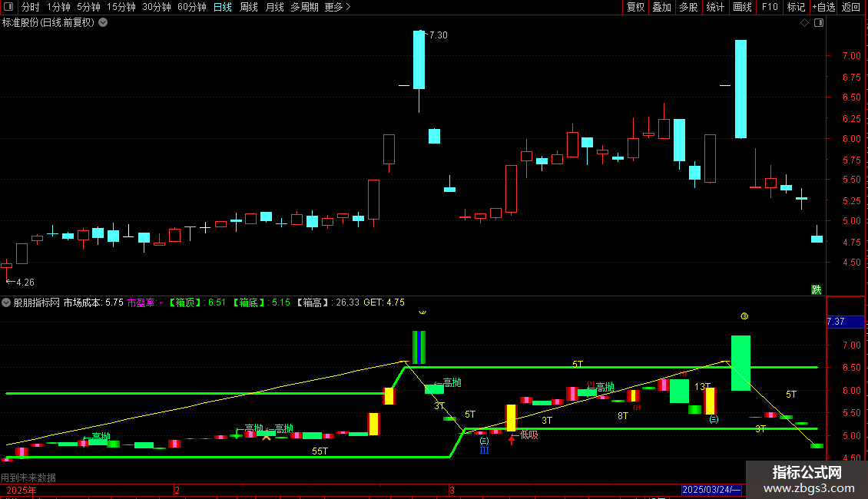868x499 pixels.
Task: Click the 7.37 price tag on indicator axis
Action: coord(845,322)
